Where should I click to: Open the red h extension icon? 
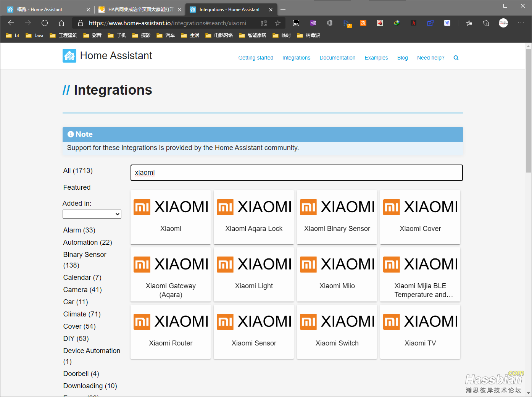point(414,23)
